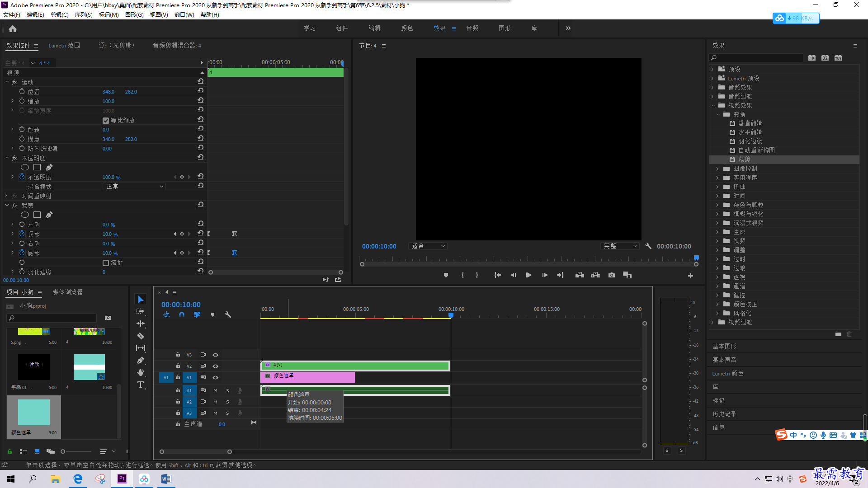Solo audio track A2
This screenshot has height=488, width=868.
(x=227, y=402)
